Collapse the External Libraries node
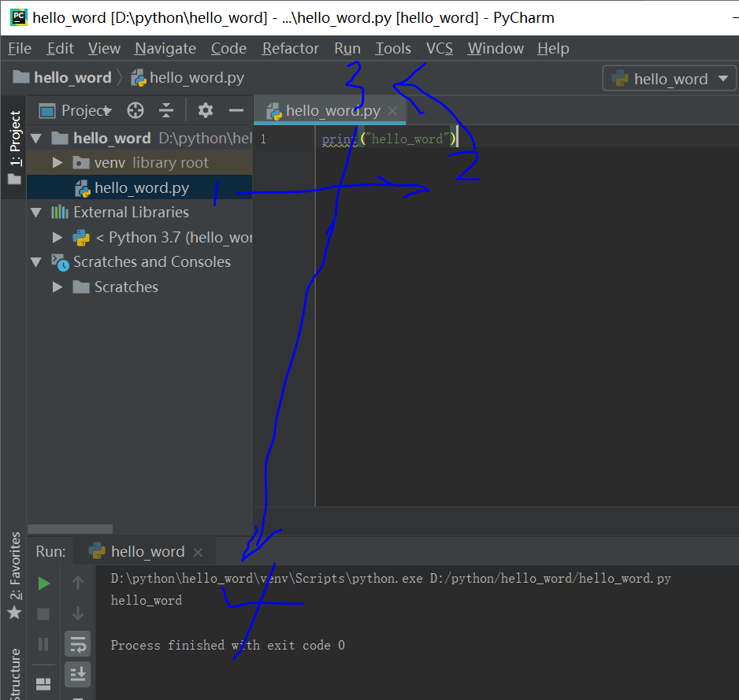 pyautogui.click(x=35, y=213)
